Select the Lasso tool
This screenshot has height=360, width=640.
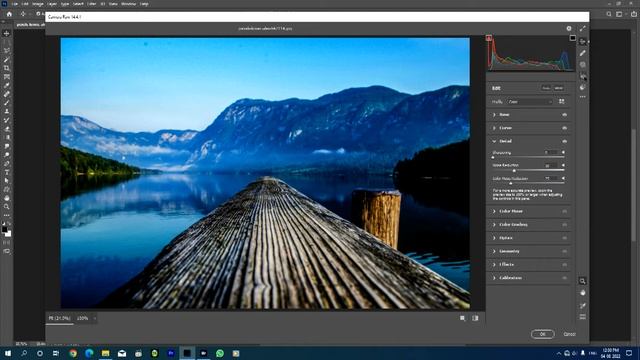coord(7,51)
